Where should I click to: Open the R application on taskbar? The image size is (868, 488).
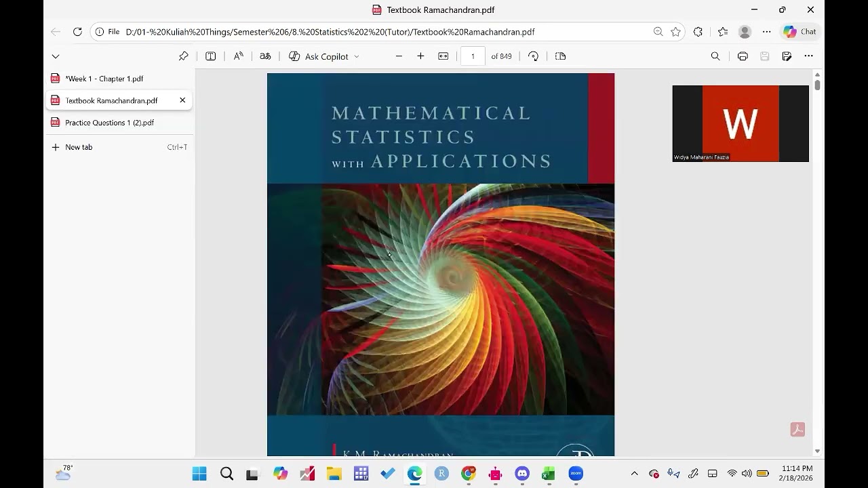pos(441,474)
